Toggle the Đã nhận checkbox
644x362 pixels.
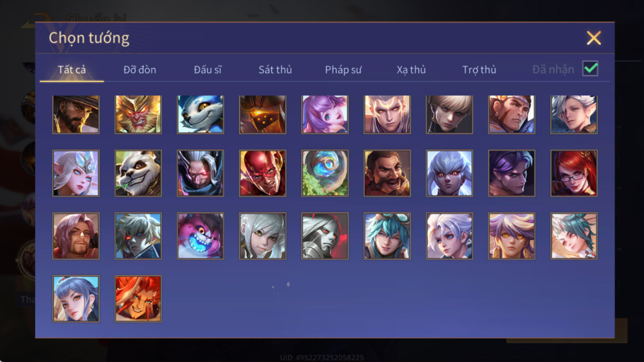click(x=590, y=69)
